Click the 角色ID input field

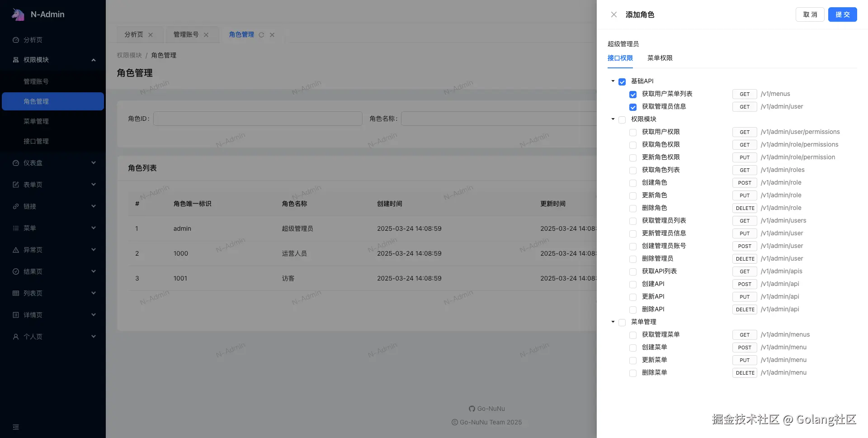click(258, 119)
